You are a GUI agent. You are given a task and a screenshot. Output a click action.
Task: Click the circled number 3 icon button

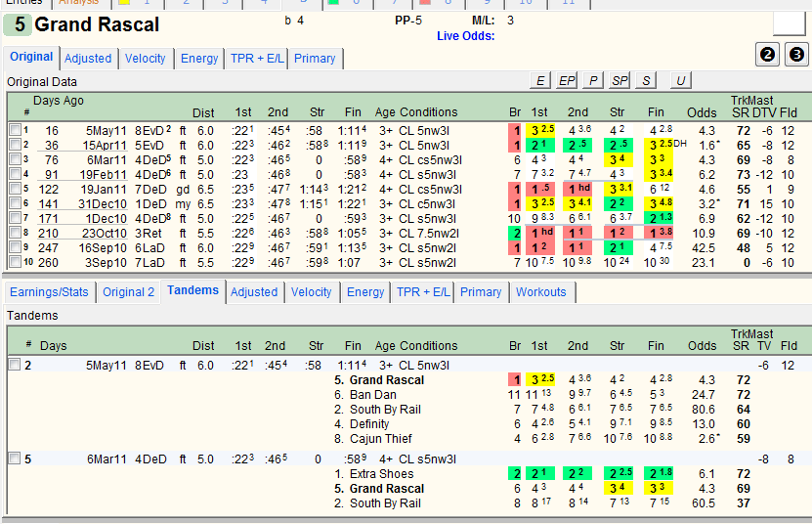click(x=796, y=55)
